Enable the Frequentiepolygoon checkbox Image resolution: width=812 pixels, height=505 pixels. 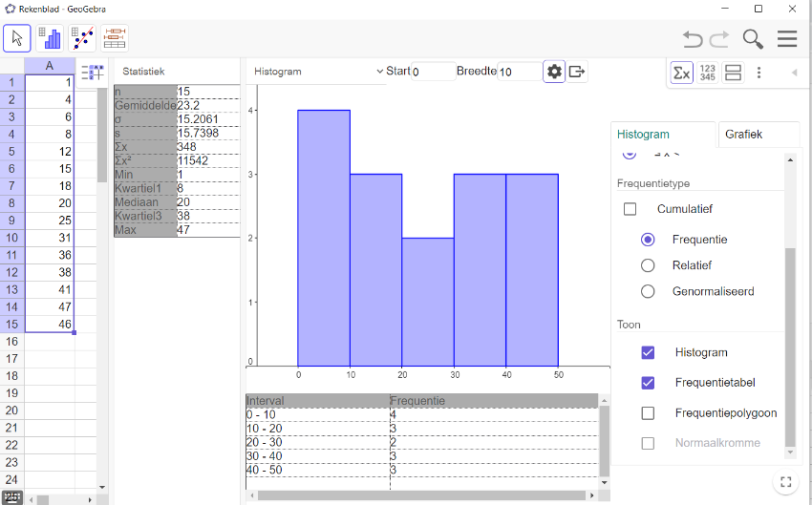pos(648,413)
